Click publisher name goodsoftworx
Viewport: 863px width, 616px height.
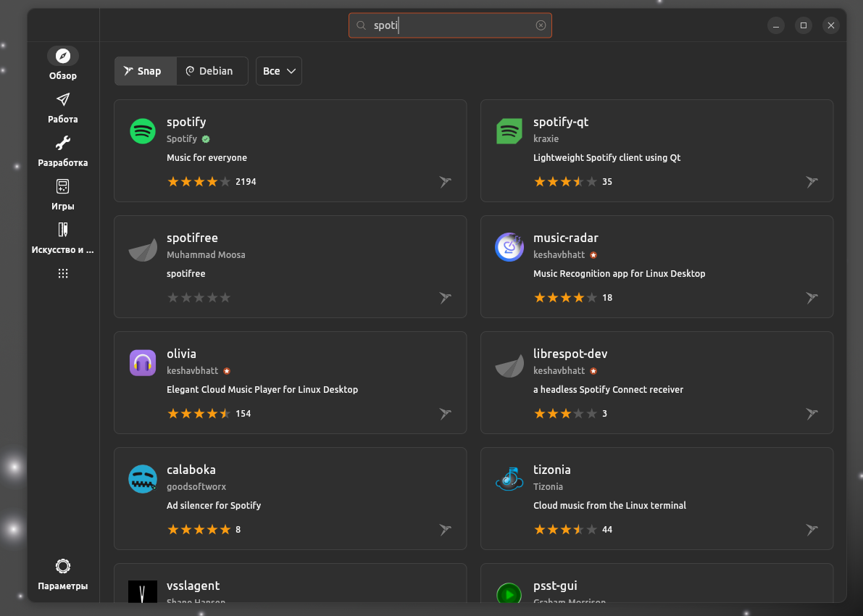[x=196, y=486]
